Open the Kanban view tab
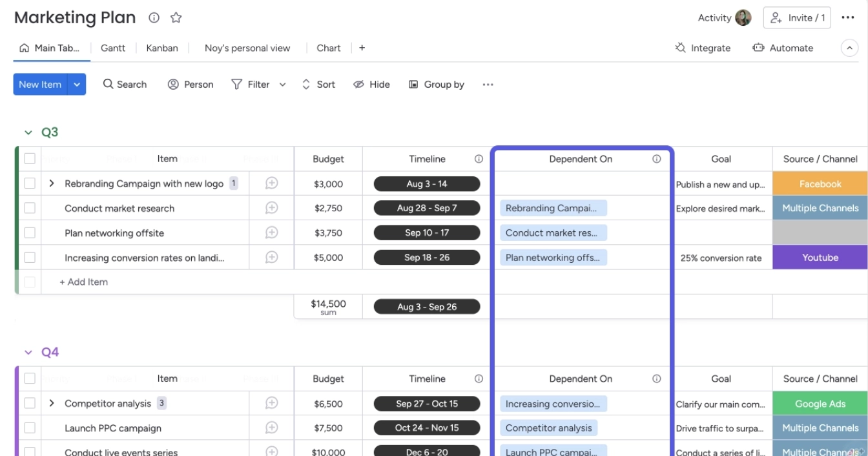868x456 pixels. [161, 48]
